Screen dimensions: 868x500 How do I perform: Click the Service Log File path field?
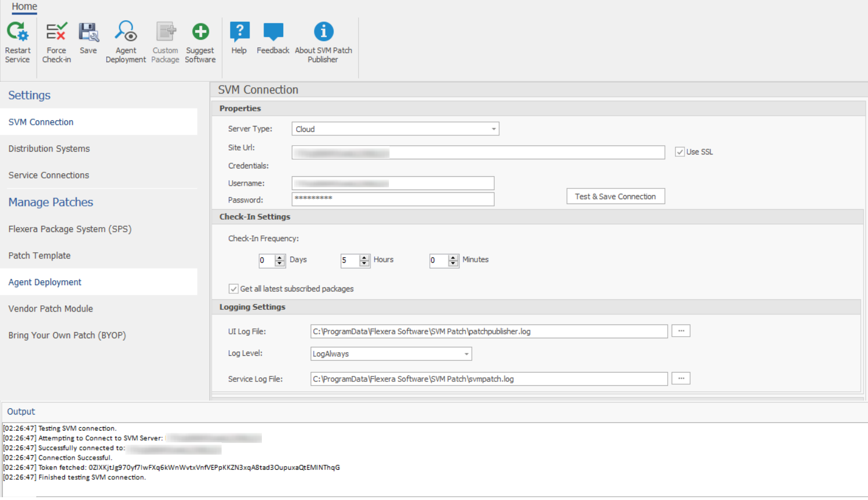click(489, 379)
